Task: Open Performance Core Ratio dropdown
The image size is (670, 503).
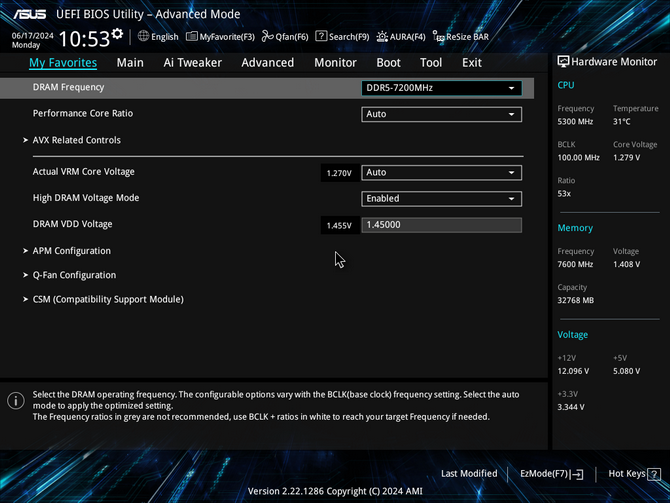Action: (441, 114)
